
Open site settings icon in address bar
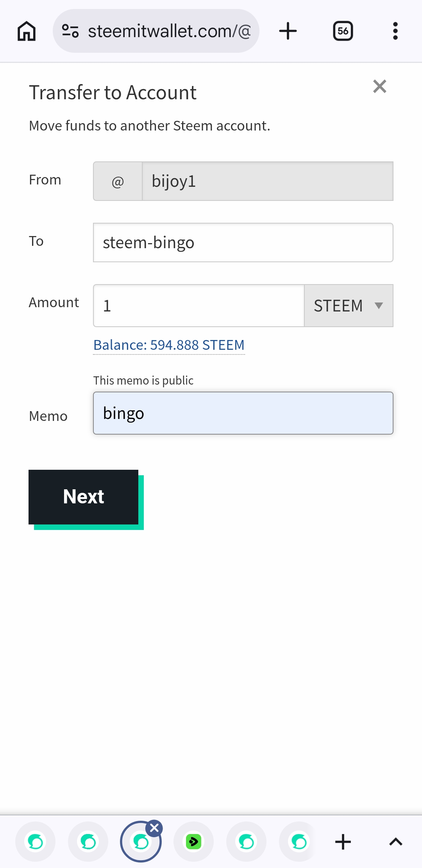[70, 31]
